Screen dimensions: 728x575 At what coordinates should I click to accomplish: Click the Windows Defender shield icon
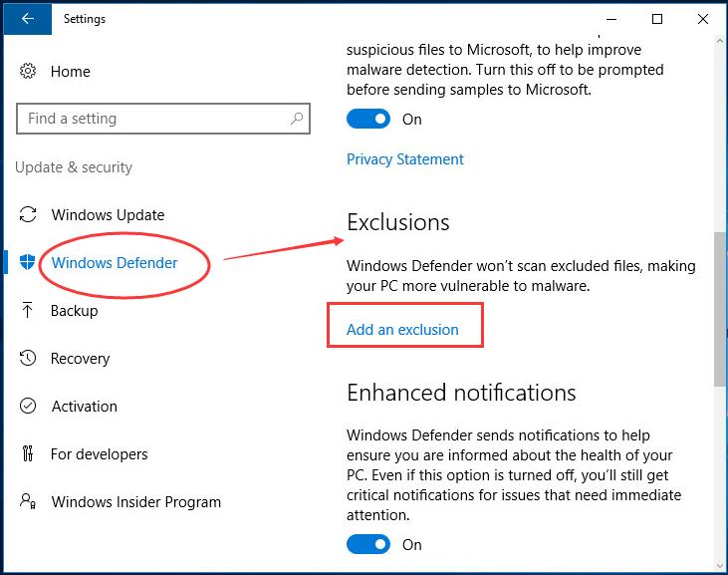pyautogui.click(x=29, y=263)
